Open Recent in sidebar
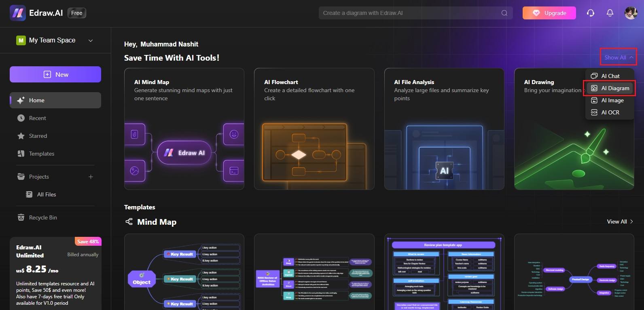644x310 pixels. pyautogui.click(x=55, y=118)
